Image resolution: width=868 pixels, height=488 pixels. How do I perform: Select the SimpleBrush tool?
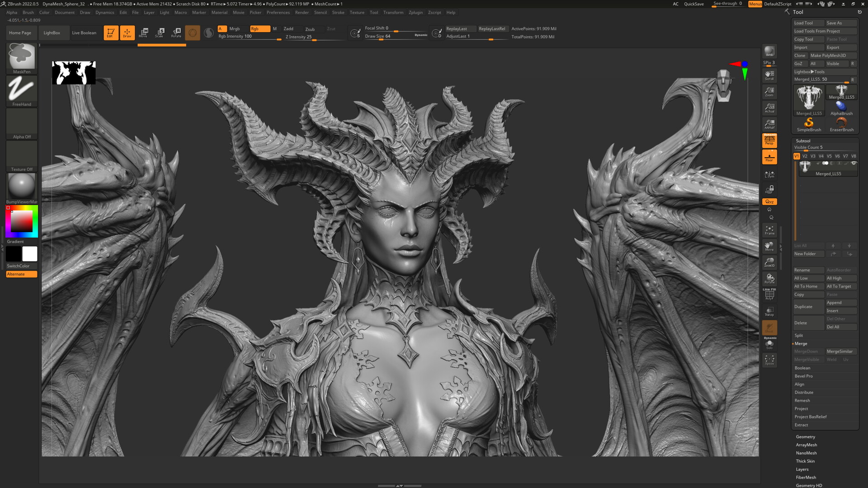[809, 124]
